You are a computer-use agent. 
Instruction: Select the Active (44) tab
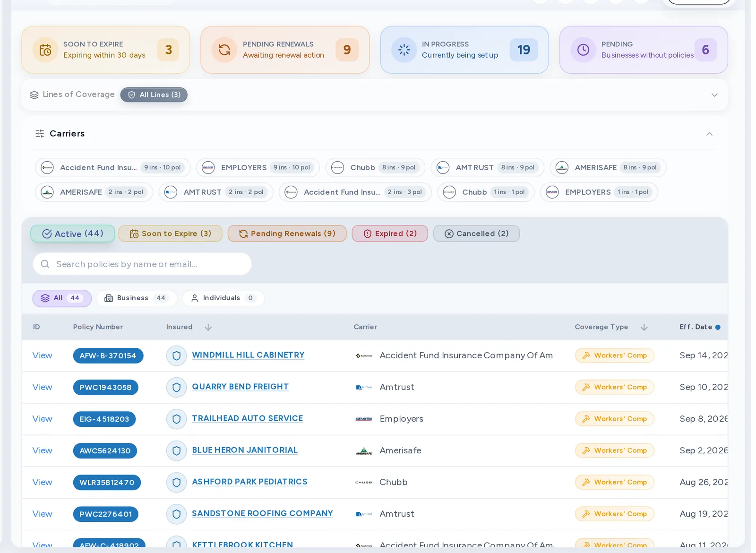(73, 233)
